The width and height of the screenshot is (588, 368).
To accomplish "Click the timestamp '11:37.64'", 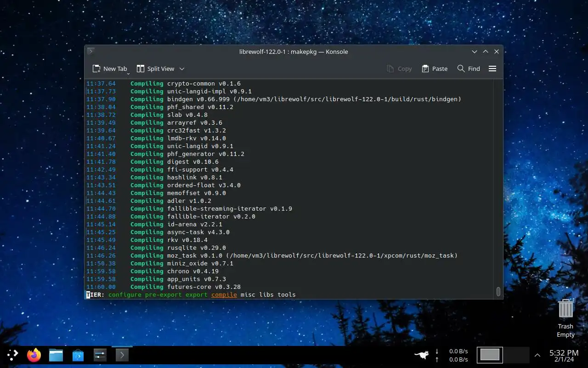I will [x=101, y=84].
